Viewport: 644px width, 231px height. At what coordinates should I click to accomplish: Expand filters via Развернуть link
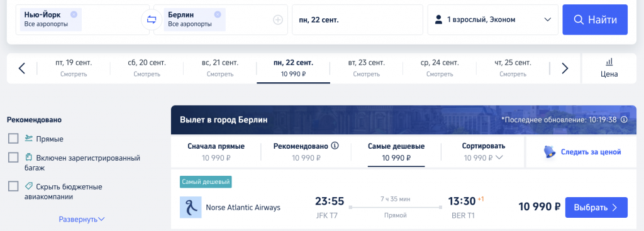pos(82,219)
